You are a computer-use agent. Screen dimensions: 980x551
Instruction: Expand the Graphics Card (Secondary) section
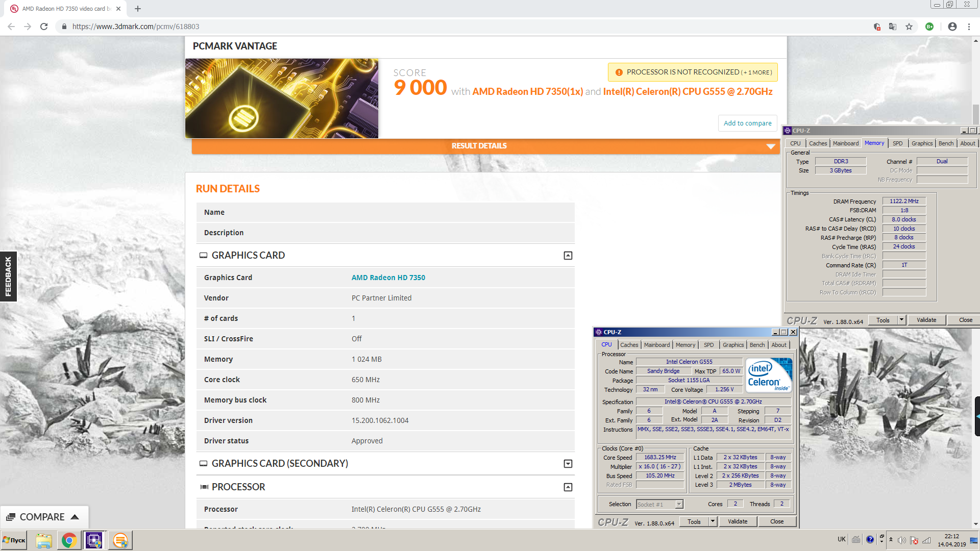click(568, 464)
